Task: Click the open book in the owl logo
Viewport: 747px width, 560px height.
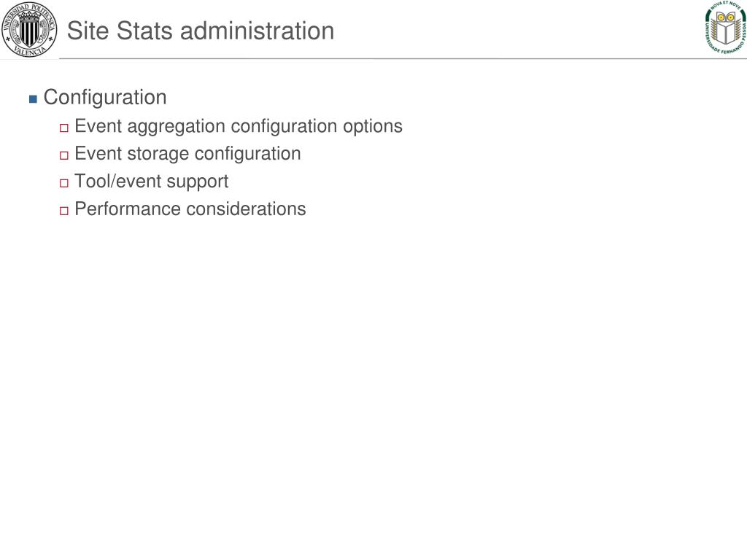Action: [726, 34]
